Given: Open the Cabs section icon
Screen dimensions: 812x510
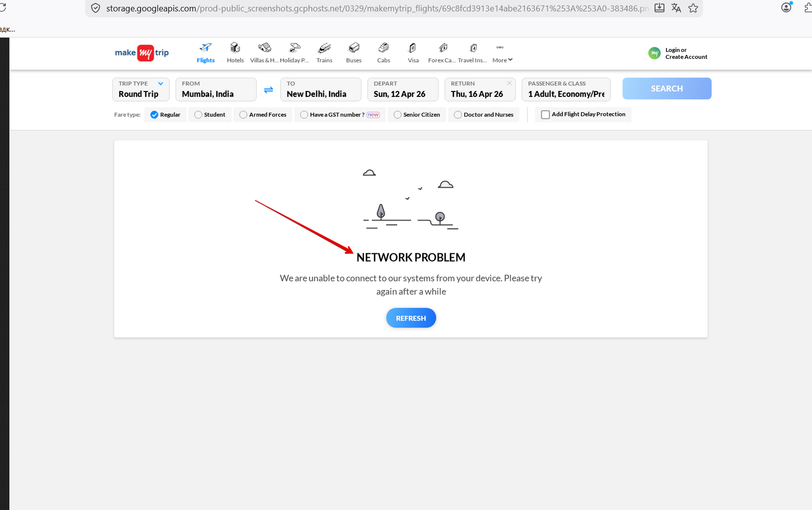Looking at the screenshot, I should pyautogui.click(x=384, y=48).
